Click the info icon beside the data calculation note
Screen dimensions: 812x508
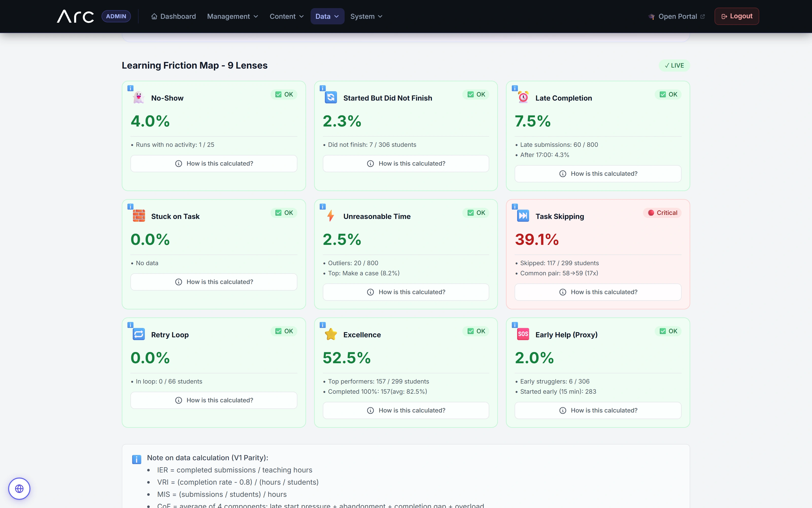pos(137,459)
